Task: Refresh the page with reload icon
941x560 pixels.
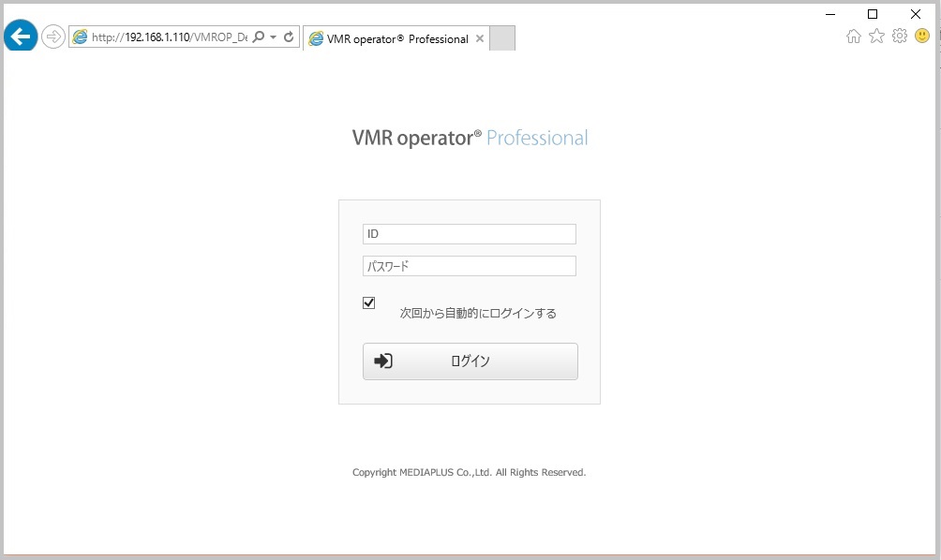Action: [289, 37]
